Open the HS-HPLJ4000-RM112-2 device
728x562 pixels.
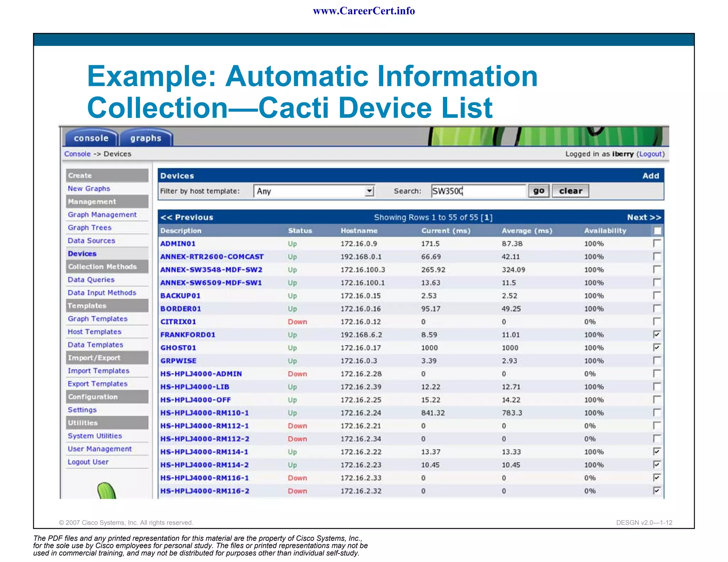205,439
